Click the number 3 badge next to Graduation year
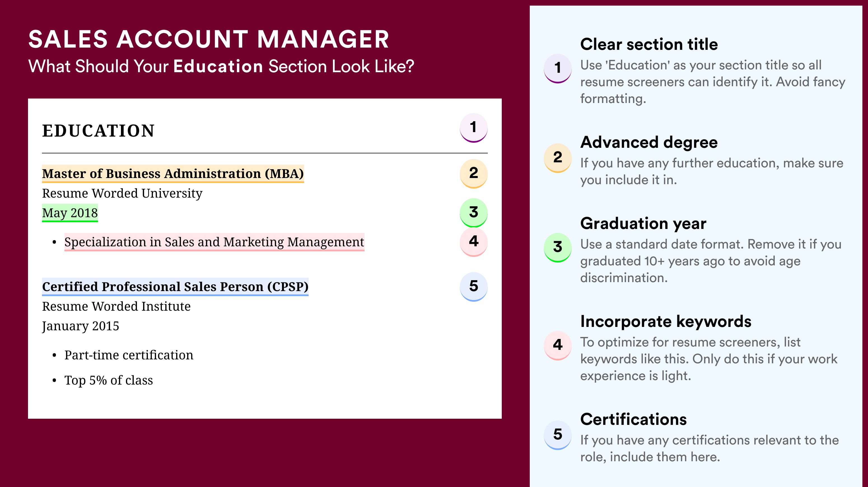868x487 pixels. coord(557,247)
